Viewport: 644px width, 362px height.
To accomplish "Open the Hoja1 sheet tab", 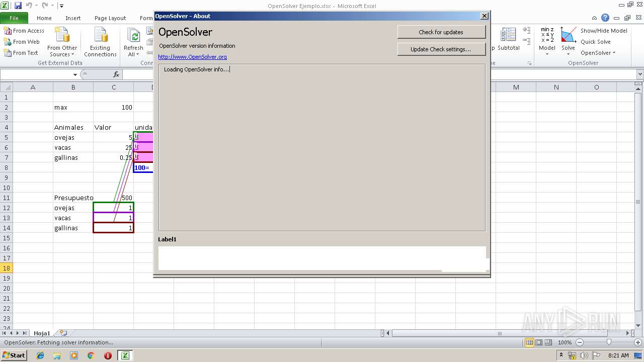I will click(42, 333).
